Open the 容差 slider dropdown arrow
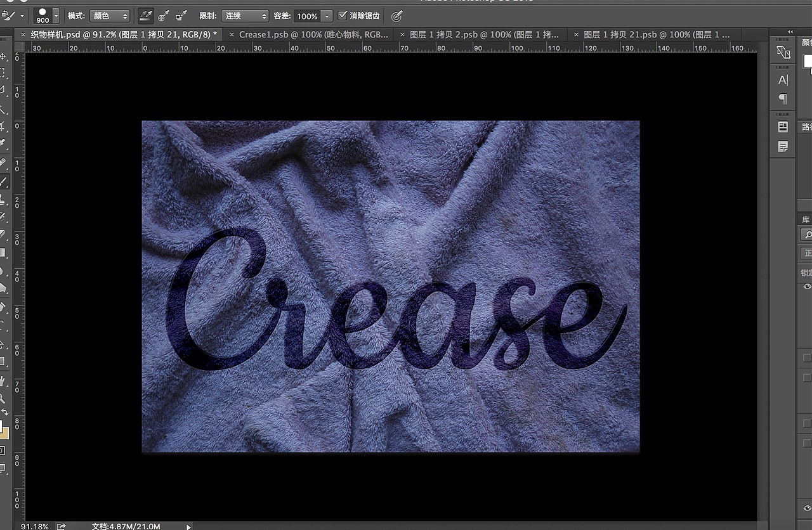This screenshot has width=812, height=530. [x=327, y=16]
